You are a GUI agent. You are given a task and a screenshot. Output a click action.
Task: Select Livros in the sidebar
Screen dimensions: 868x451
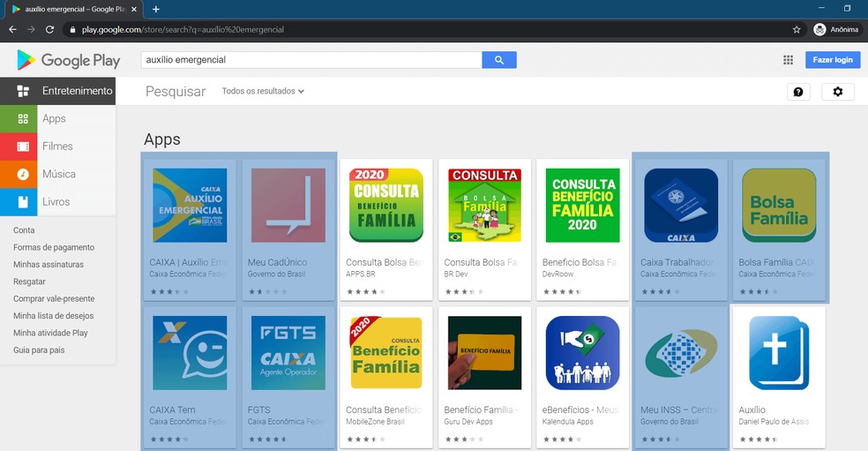pyautogui.click(x=57, y=202)
